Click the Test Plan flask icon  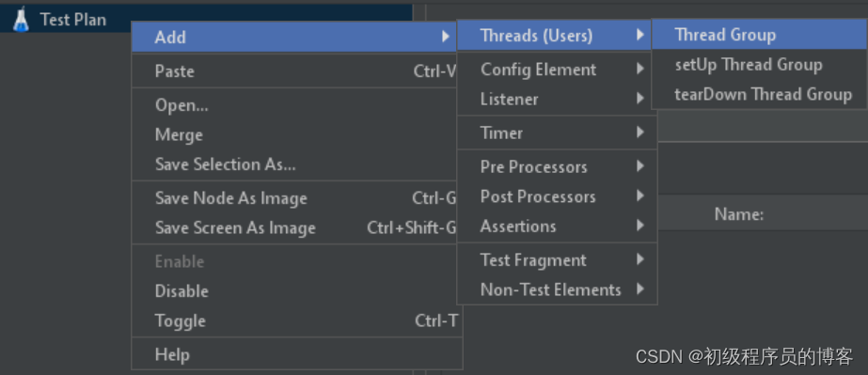21,20
